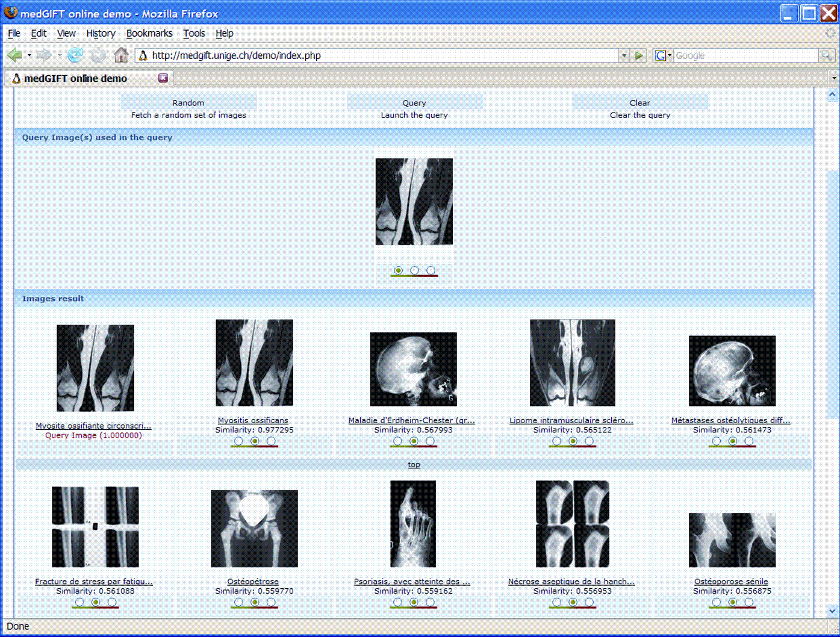Follow the top link
This screenshot has width=840, height=637.
pos(414,464)
